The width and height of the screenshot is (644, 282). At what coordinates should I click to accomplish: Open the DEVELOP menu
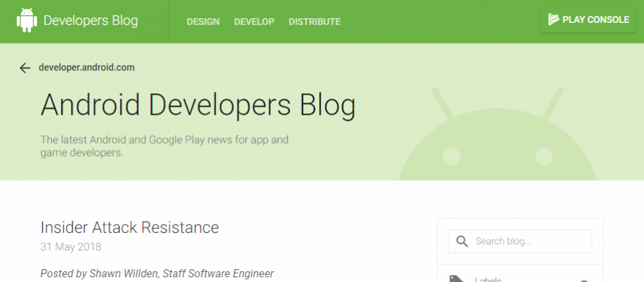pos(254,21)
